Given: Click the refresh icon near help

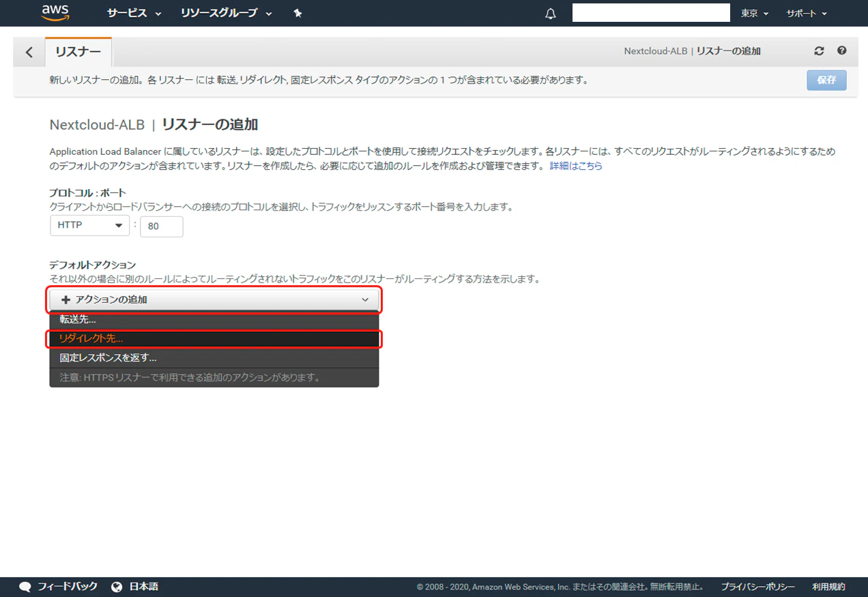Looking at the screenshot, I should tap(820, 51).
